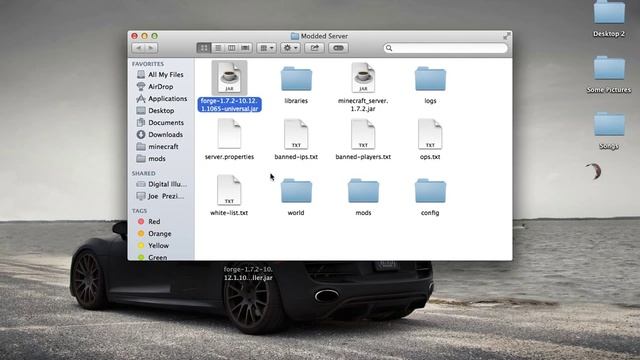640x360 pixels.
Task: Close the Modded Server window
Action: click(x=134, y=36)
